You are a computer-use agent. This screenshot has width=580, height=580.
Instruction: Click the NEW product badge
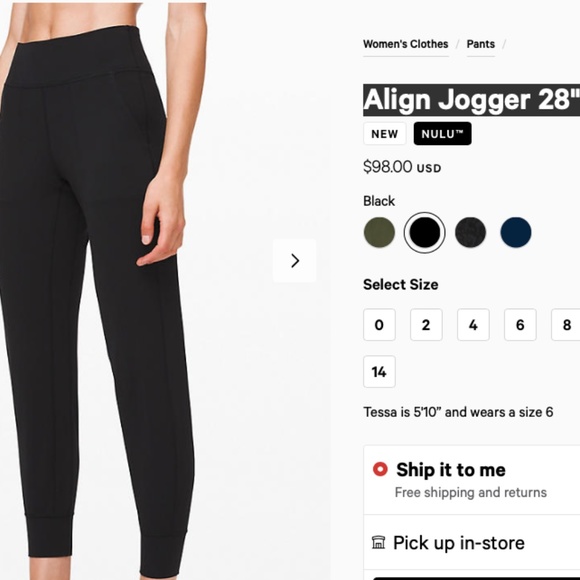pyautogui.click(x=385, y=134)
